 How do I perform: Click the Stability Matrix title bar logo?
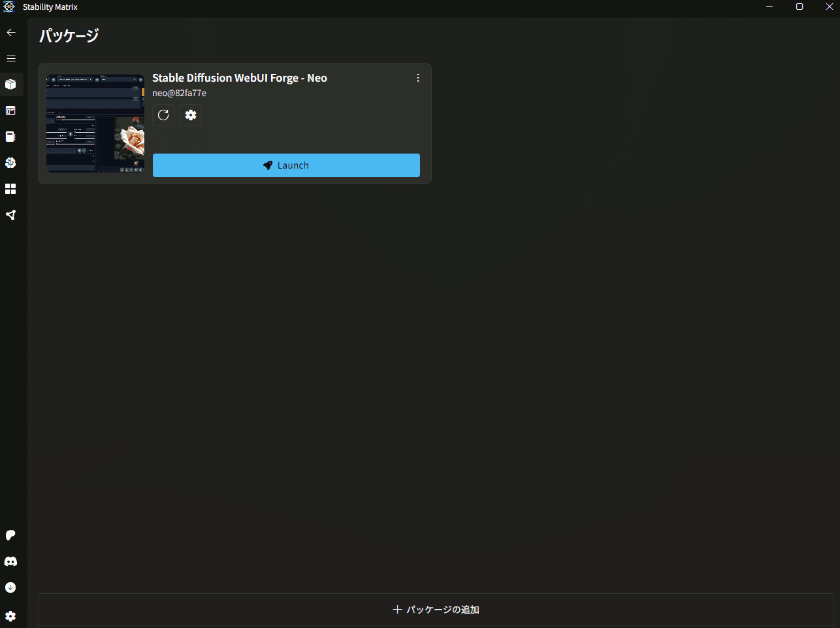[x=9, y=7]
